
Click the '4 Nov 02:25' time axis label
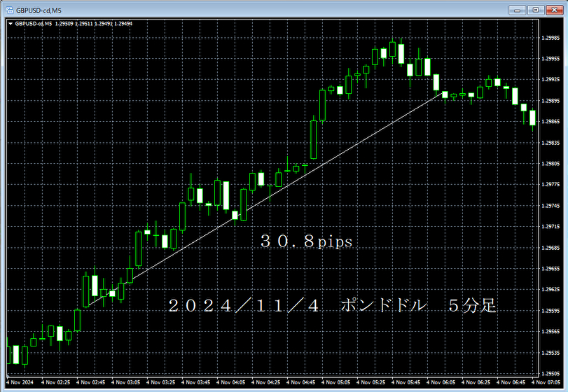pyautogui.click(x=55, y=382)
